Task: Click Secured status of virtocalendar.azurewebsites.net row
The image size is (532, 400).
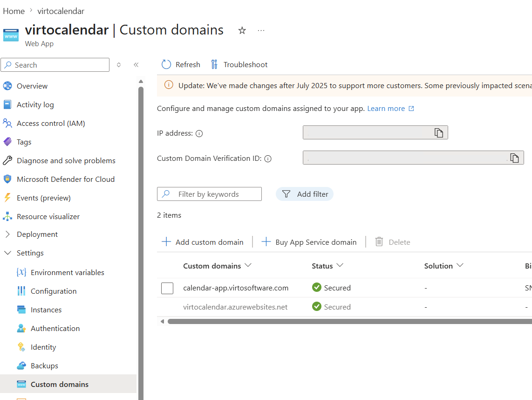Action: 332,307
